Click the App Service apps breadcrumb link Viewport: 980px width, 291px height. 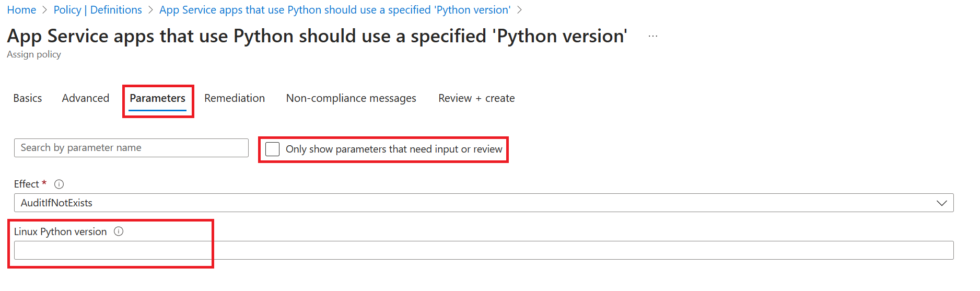click(335, 10)
